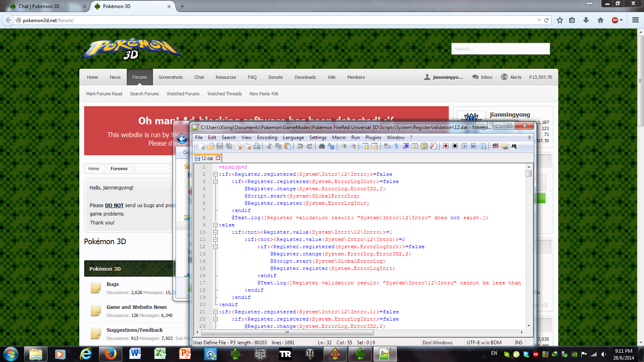Click the Redo arrow in Notepad++ toolbar

(309, 146)
